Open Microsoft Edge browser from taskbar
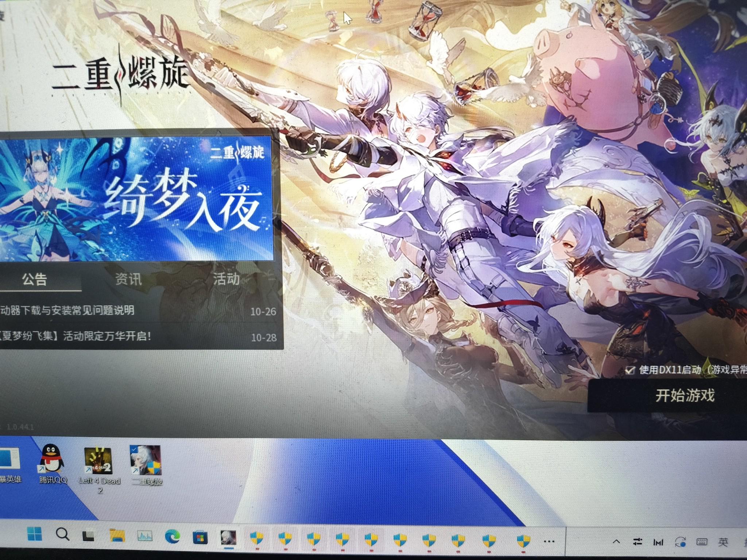747x560 pixels. pos(172,536)
